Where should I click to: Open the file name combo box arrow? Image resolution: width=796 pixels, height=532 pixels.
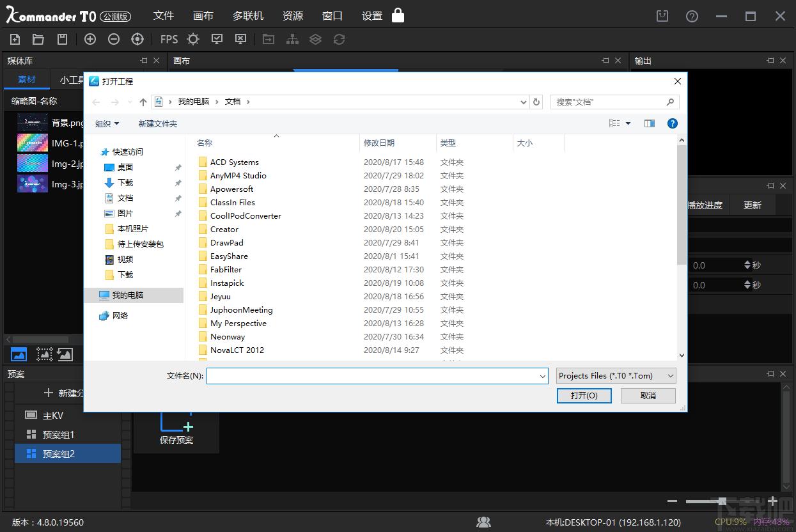click(543, 377)
